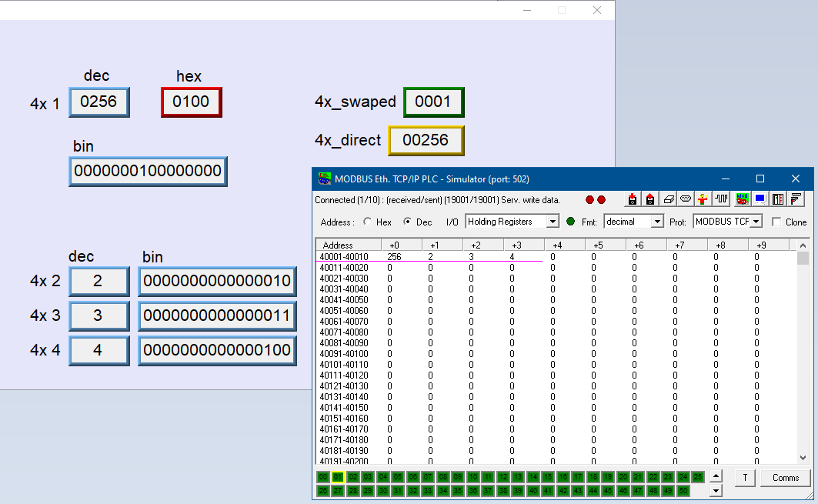Open the serial port connector settings icon

[x=686, y=199]
